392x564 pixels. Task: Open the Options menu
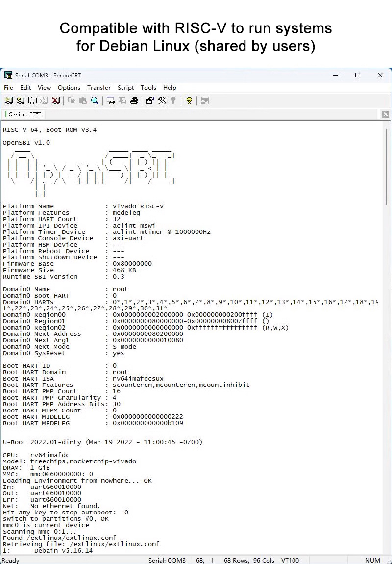point(69,88)
